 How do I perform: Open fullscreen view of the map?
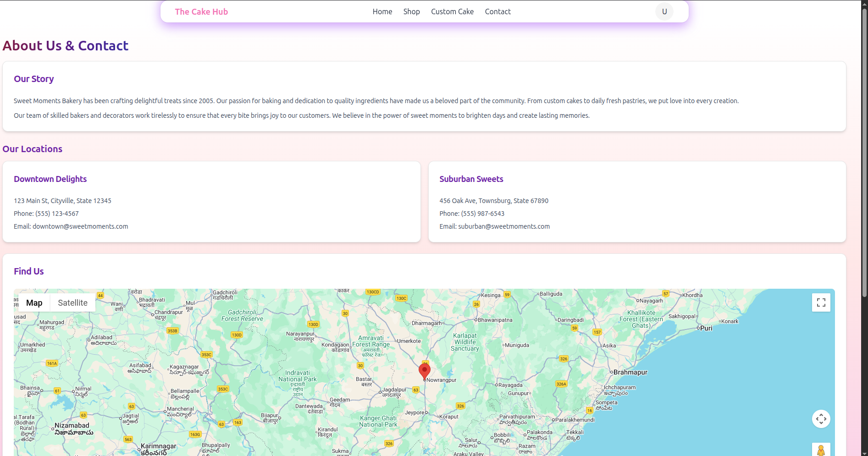(821, 302)
